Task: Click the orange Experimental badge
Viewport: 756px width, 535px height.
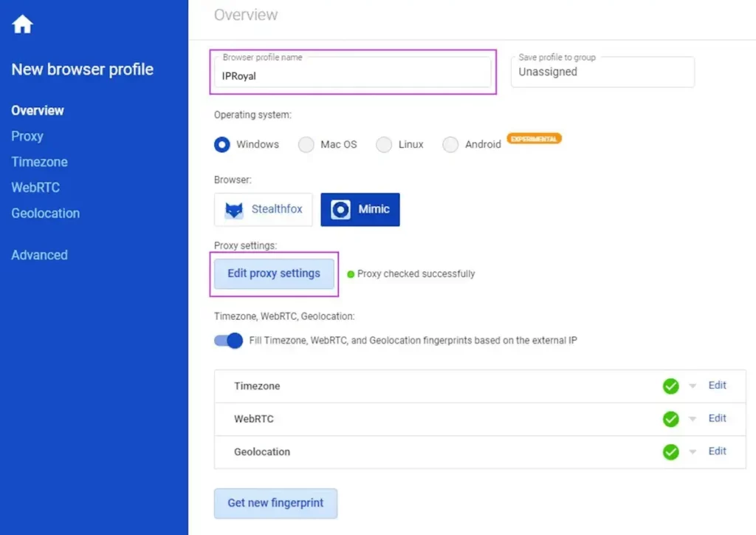Action: coord(534,138)
